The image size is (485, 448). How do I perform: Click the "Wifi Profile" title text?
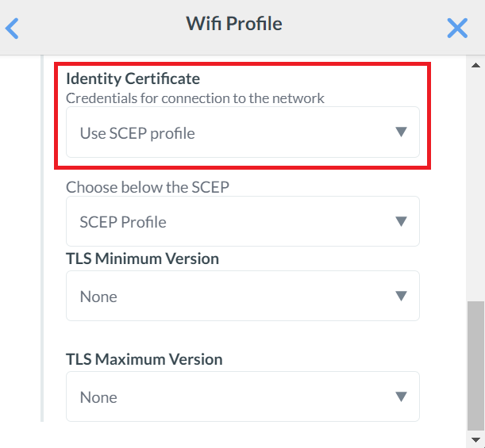coord(234,24)
